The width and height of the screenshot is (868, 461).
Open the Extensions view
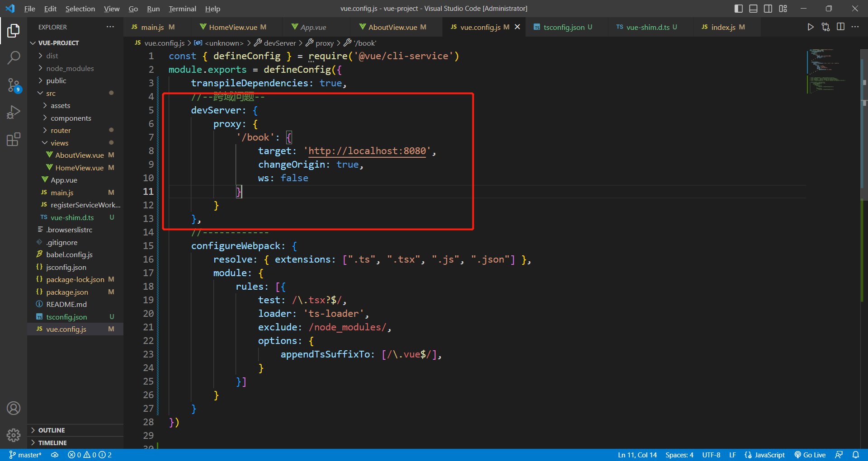pos(14,139)
